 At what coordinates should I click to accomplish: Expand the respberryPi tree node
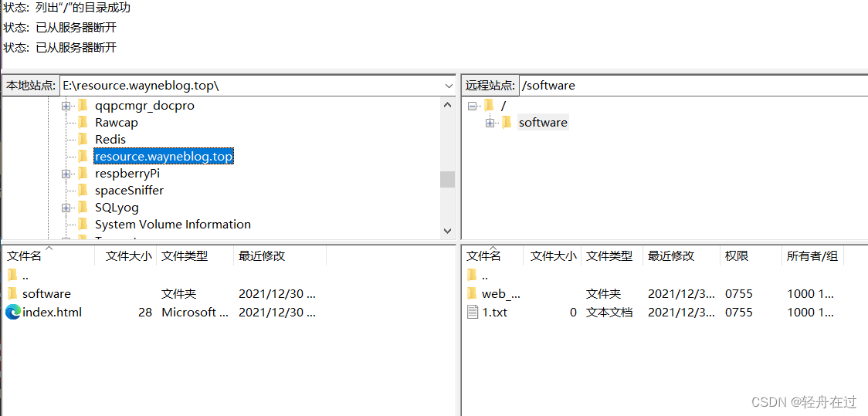coord(66,174)
